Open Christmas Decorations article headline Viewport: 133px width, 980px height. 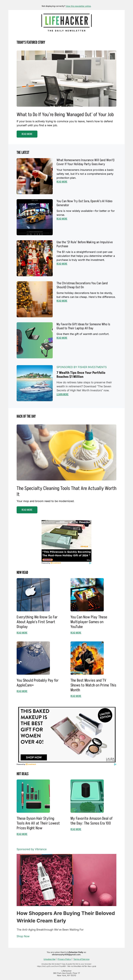82,285
